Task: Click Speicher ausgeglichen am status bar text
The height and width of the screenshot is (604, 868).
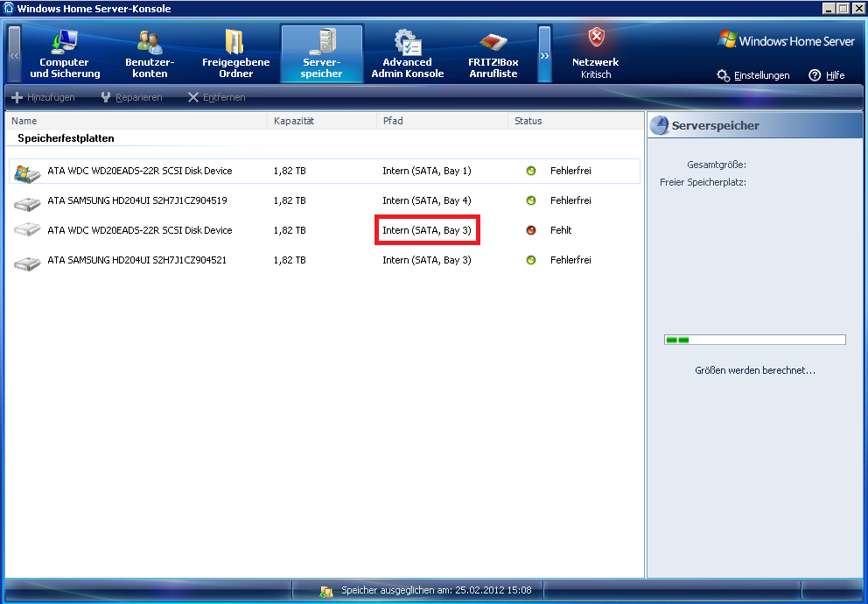Action: pos(437,590)
